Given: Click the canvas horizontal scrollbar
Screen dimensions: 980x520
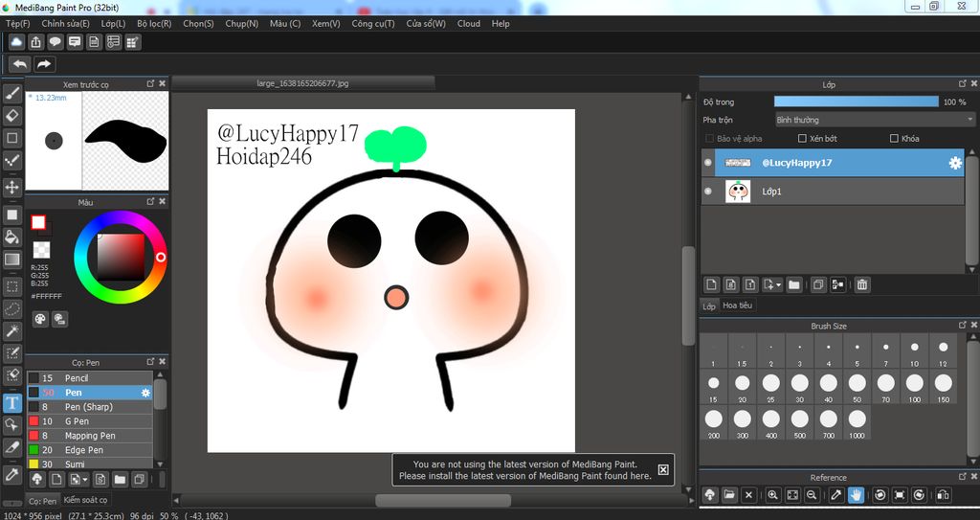Looking at the screenshot, I should [442, 500].
